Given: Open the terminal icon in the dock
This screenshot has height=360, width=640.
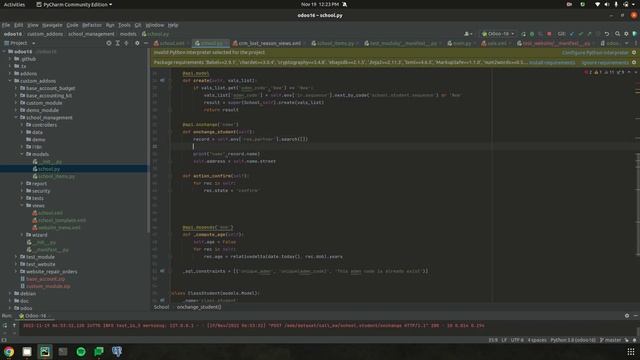Looking at the screenshot, I should click(63, 351).
